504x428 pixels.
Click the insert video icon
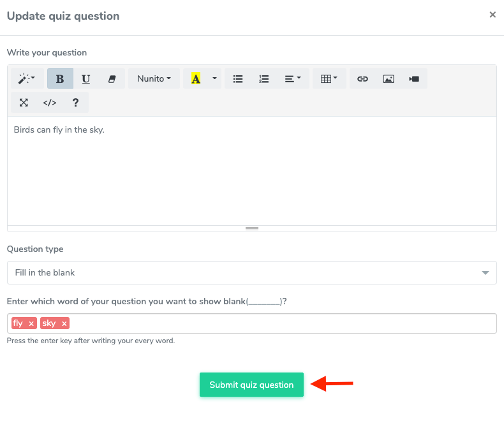pos(414,79)
